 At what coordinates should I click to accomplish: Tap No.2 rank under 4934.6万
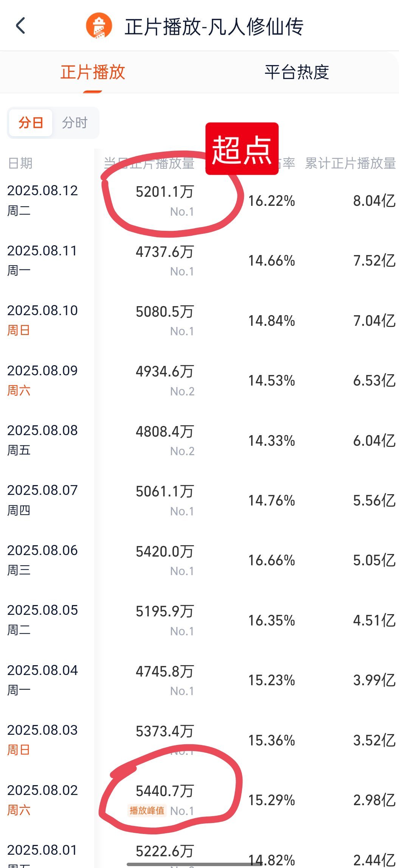182,391
